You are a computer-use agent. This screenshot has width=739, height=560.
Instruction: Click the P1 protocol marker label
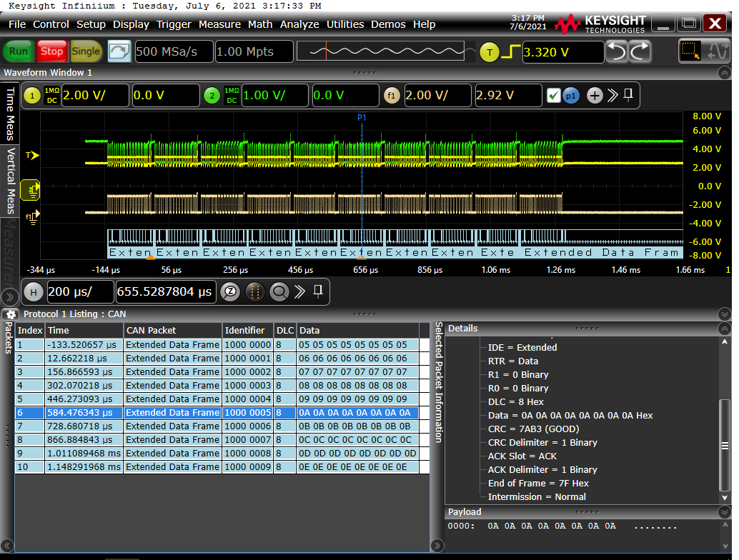pos(362,118)
